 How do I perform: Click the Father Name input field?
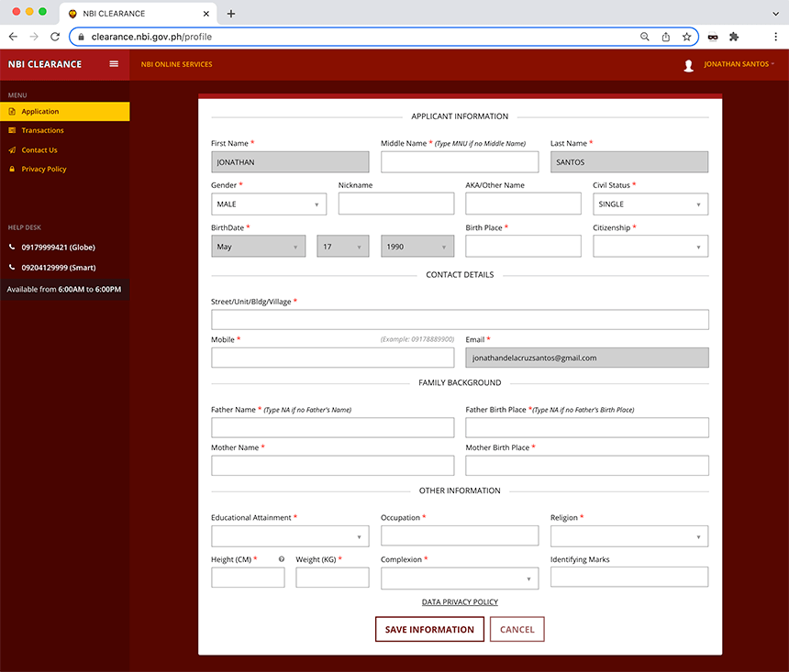click(x=333, y=427)
